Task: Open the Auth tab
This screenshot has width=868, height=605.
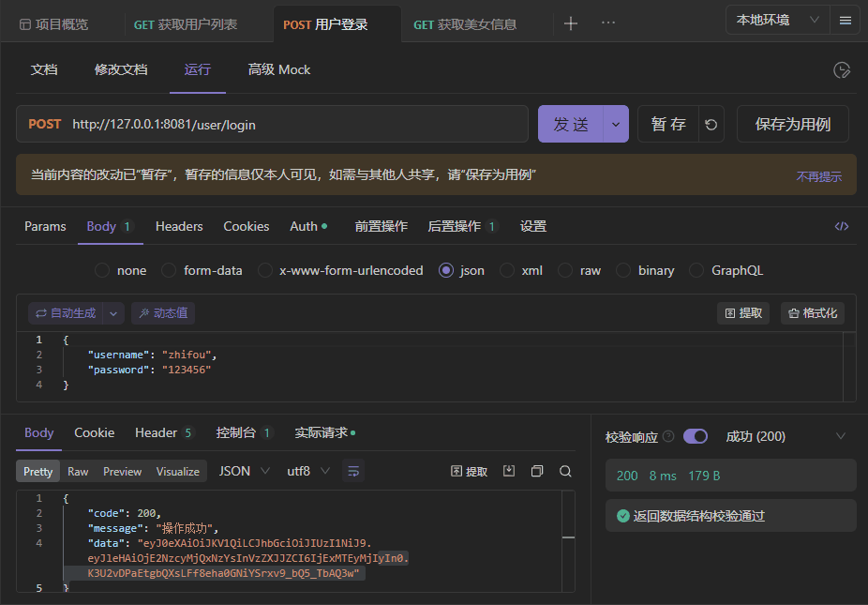Action: pyautogui.click(x=308, y=226)
